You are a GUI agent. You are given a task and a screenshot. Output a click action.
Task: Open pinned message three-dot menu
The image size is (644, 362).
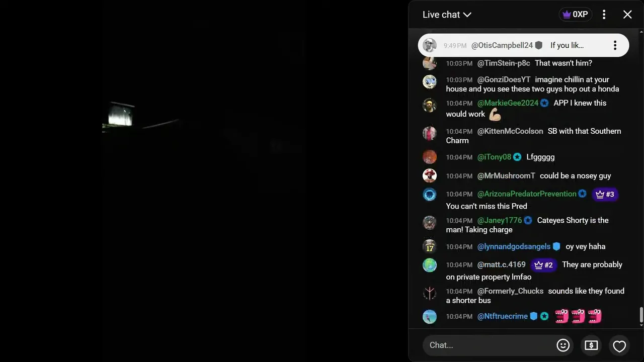(x=615, y=46)
